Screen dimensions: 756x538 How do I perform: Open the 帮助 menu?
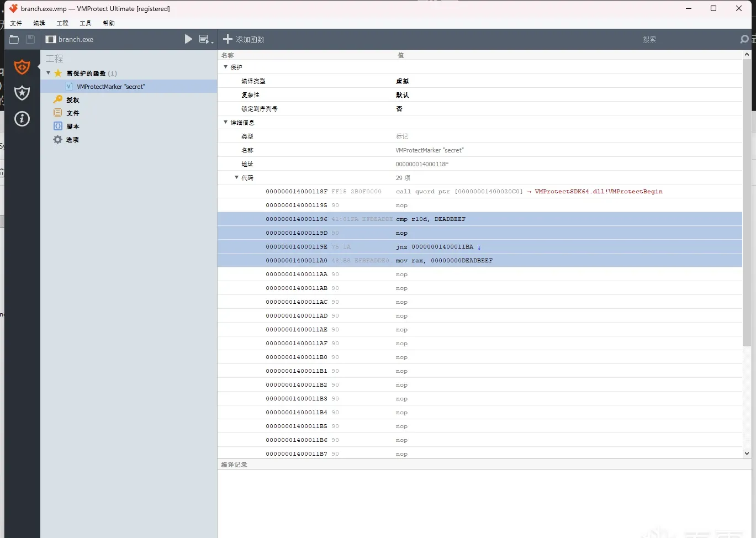109,23
